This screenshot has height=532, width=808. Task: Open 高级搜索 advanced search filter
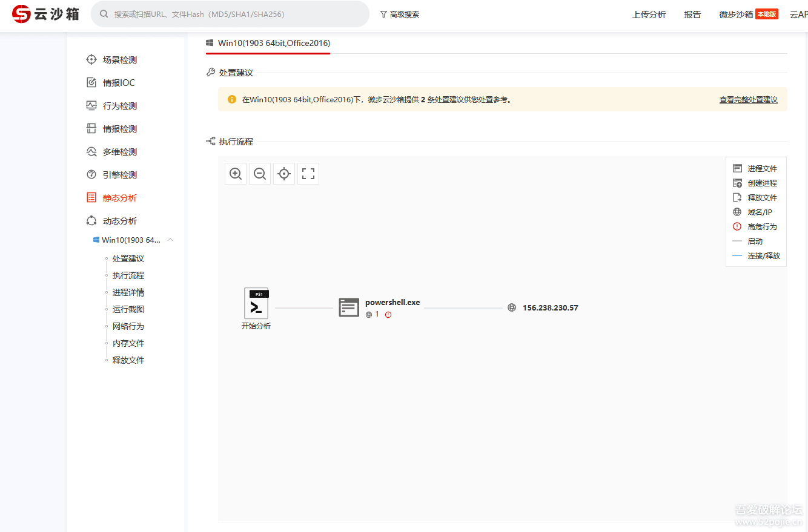400,14
